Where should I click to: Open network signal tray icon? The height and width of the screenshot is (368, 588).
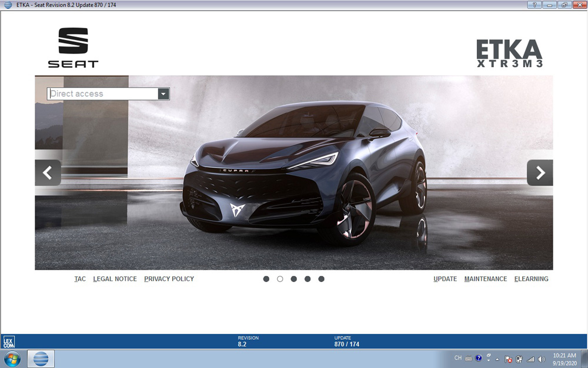click(x=530, y=359)
